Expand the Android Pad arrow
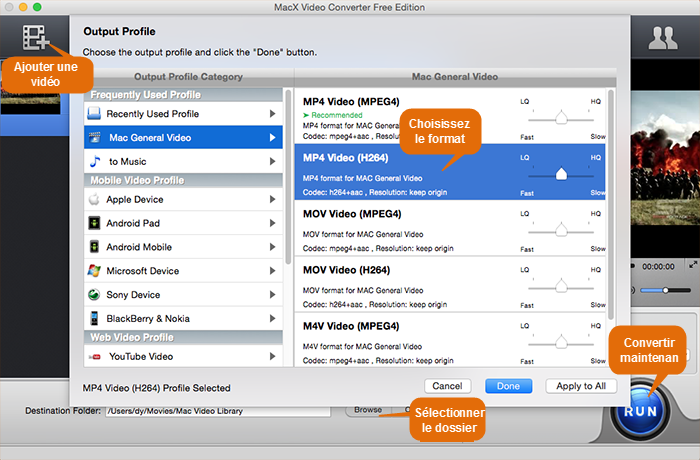Image resolution: width=700 pixels, height=460 pixels. [x=272, y=223]
